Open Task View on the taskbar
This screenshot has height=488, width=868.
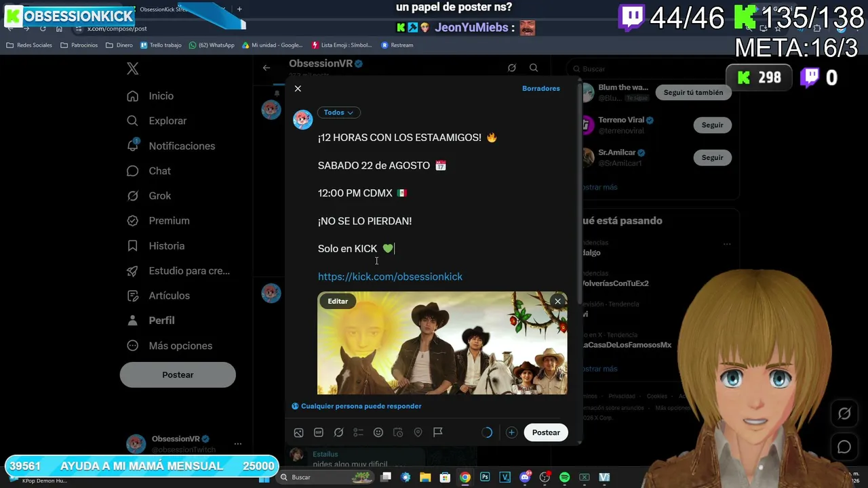pyautogui.click(x=386, y=477)
